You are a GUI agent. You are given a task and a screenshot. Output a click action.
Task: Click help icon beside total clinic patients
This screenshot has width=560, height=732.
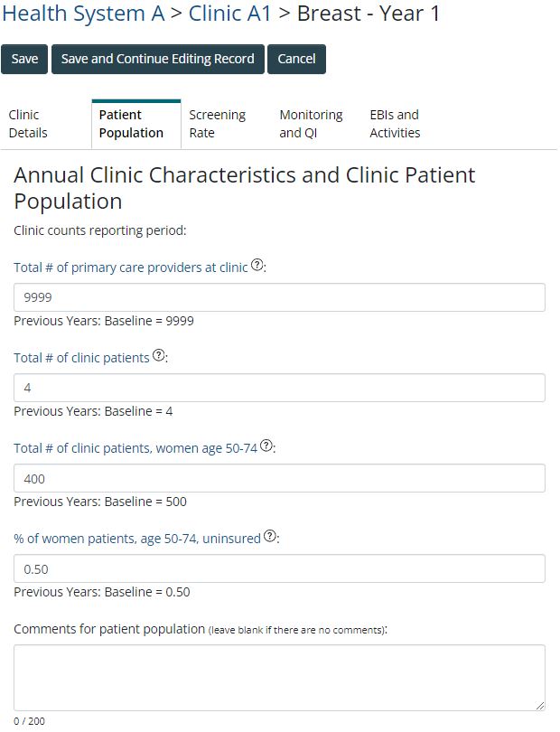coord(159,356)
